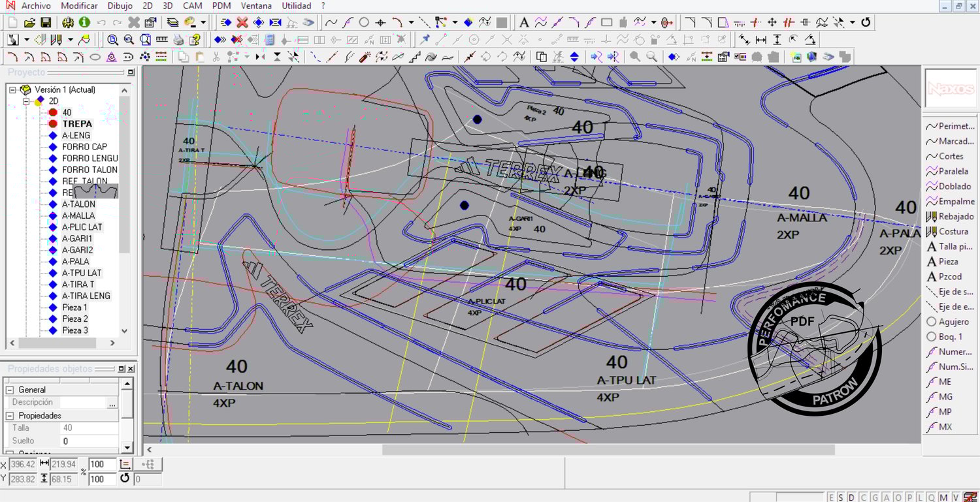Toggle the M status bar indicator
Image resolution: width=980 pixels, height=502 pixels.
click(x=944, y=497)
